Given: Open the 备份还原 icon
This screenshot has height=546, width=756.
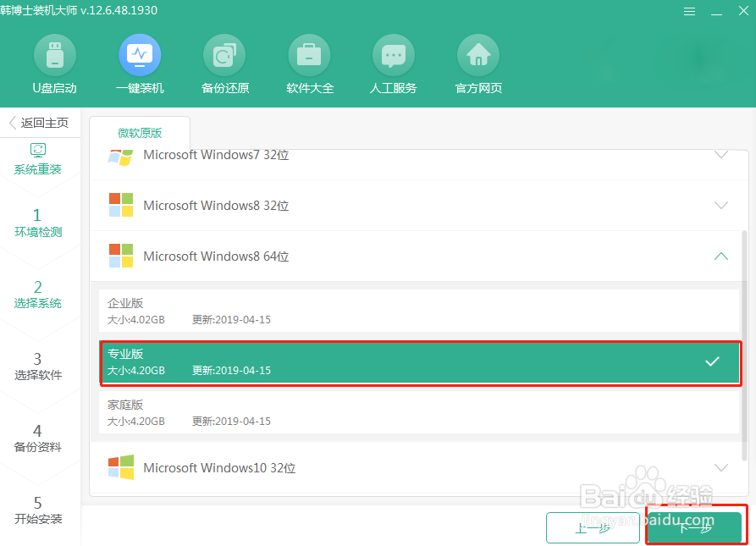Looking at the screenshot, I should [224, 55].
